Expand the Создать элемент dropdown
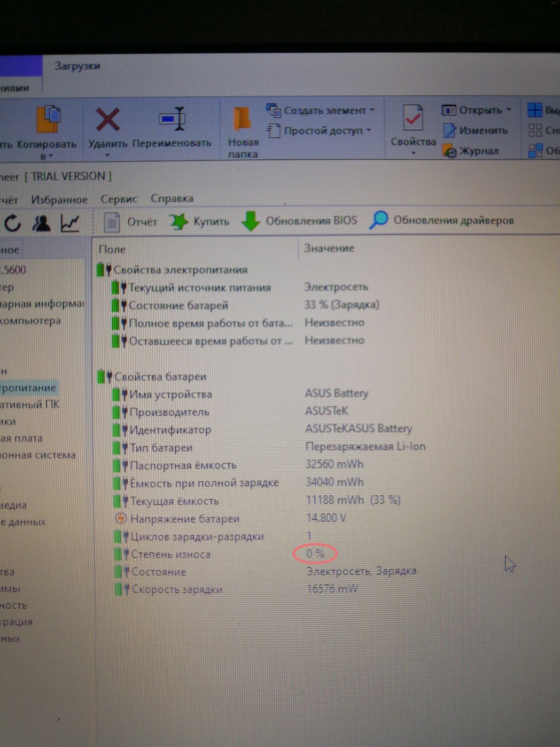The width and height of the screenshot is (560, 747). [372, 110]
